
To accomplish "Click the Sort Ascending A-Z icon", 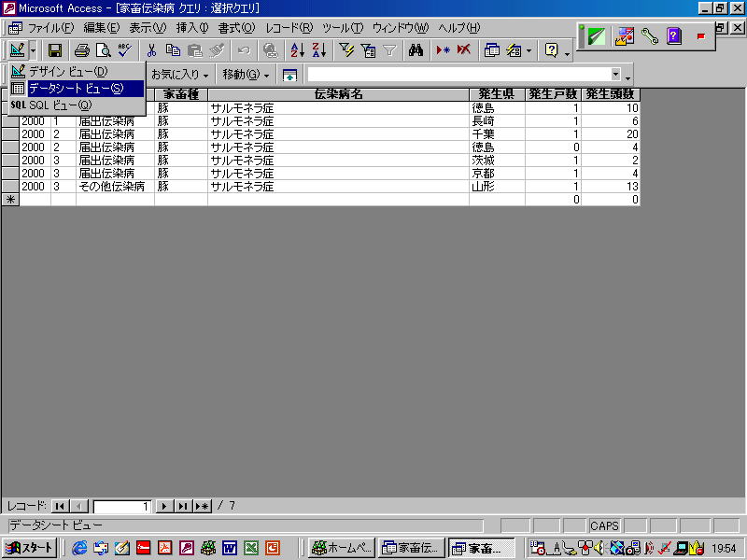I will click(x=297, y=50).
